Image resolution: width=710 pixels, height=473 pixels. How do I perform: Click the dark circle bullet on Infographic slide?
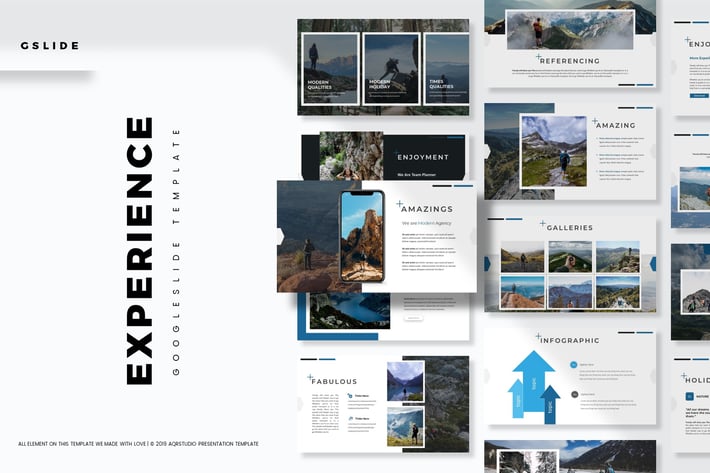pyautogui.click(x=575, y=394)
